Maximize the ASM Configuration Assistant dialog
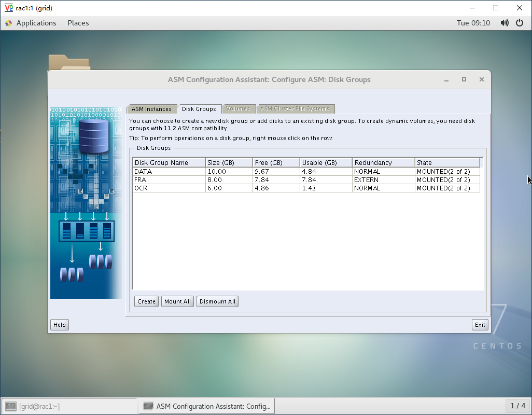 [x=464, y=79]
